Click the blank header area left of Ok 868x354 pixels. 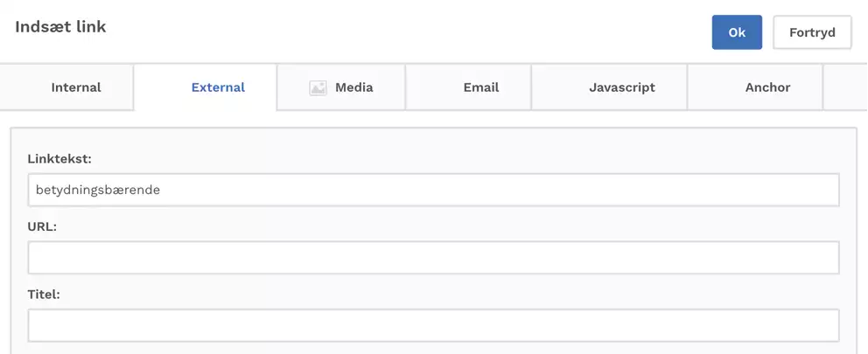point(437,32)
